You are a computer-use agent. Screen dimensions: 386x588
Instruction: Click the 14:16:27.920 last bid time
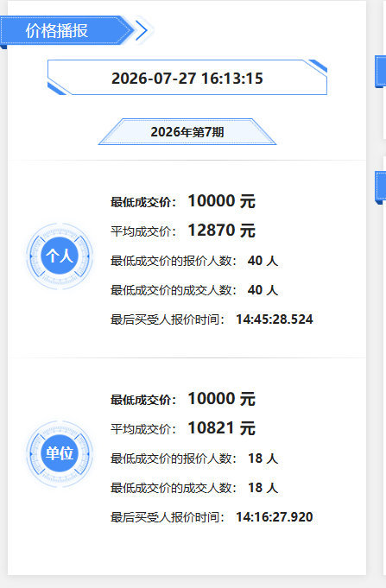pyautogui.click(x=275, y=516)
